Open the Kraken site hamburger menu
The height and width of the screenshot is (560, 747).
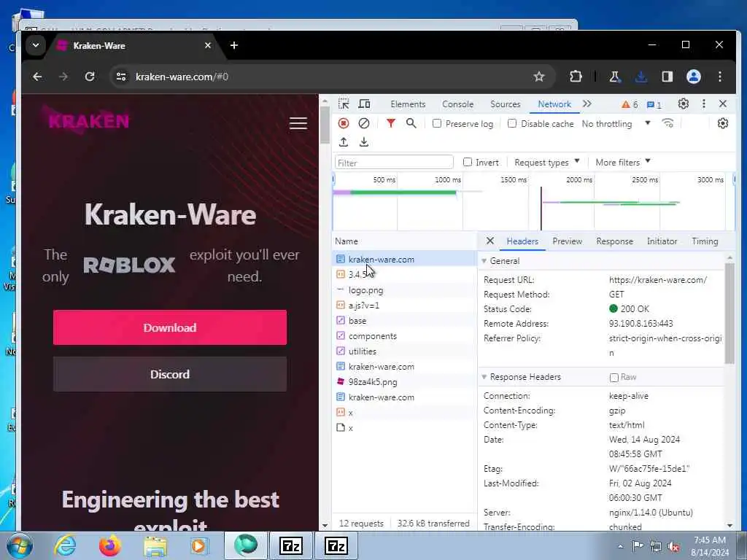coord(298,123)
